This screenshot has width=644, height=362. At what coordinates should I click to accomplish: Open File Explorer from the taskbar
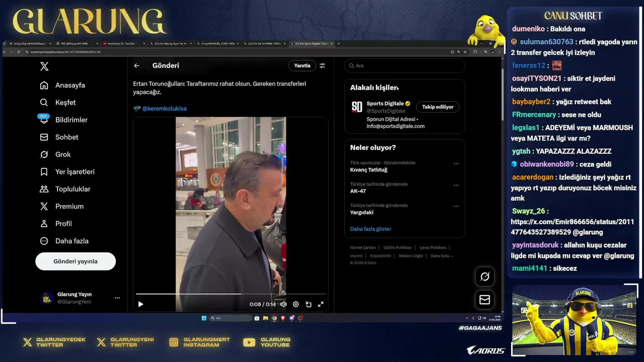coord(266,318)
